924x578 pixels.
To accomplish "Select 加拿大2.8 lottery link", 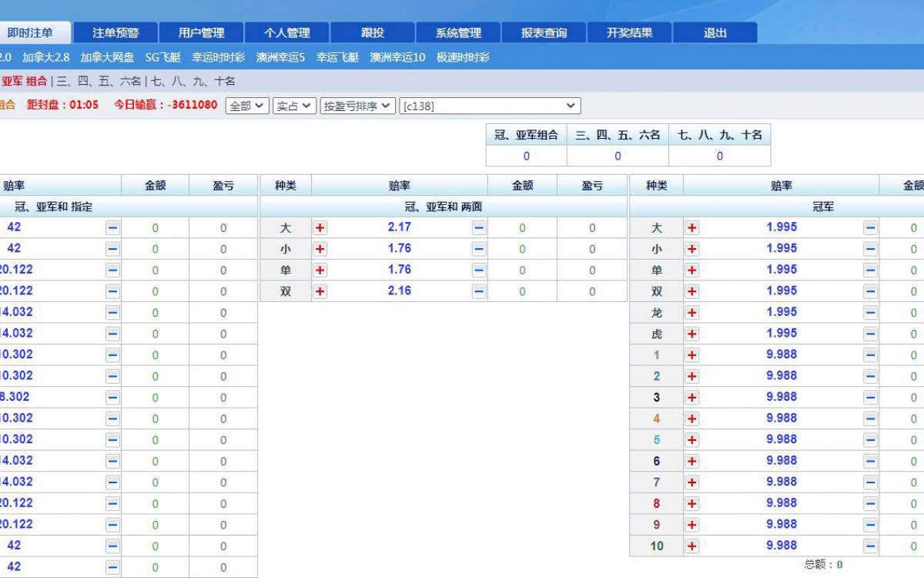I will point(45,57).
